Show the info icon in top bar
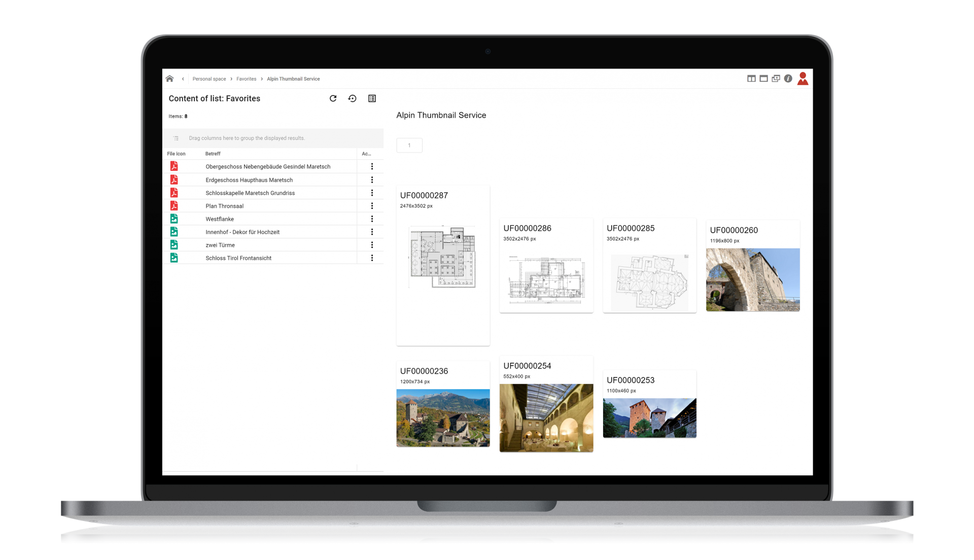Image resolution: width=974 pixels, height=560 pixels. [788, 79]
